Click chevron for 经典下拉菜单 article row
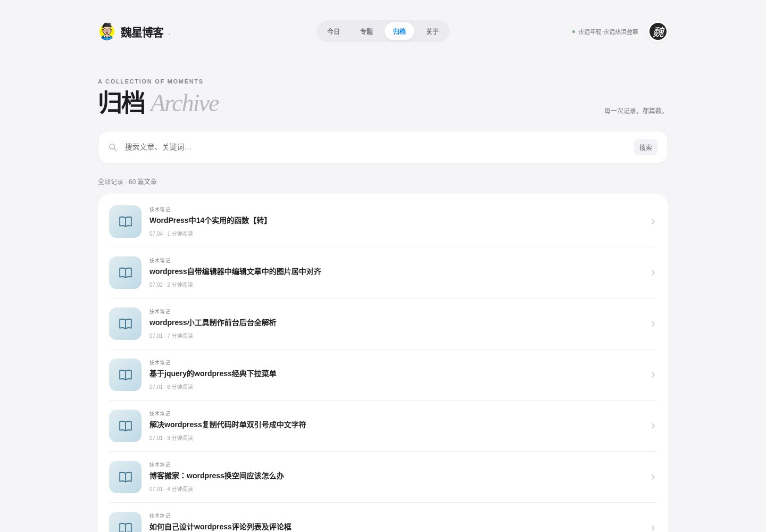 coord(653,375)
